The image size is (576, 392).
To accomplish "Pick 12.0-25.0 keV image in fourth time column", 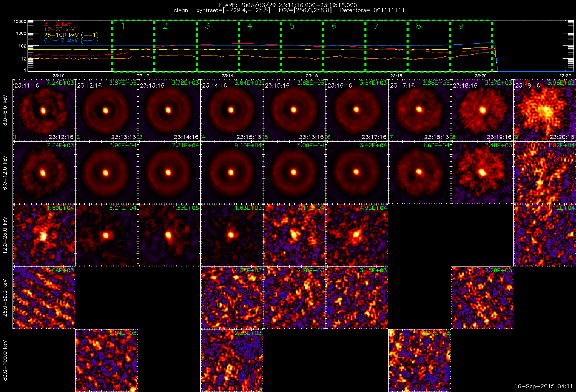I will (232, 235).
